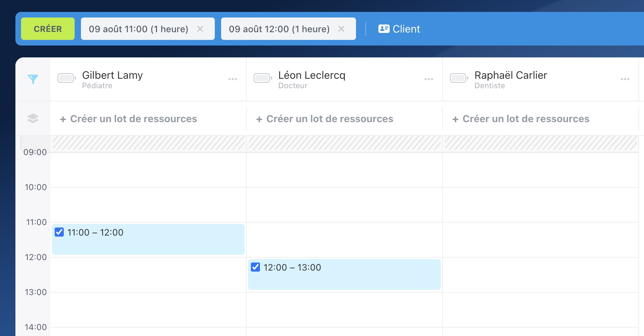Click the tag icon beside Gilbert Lamy

(x=67, y=78)
